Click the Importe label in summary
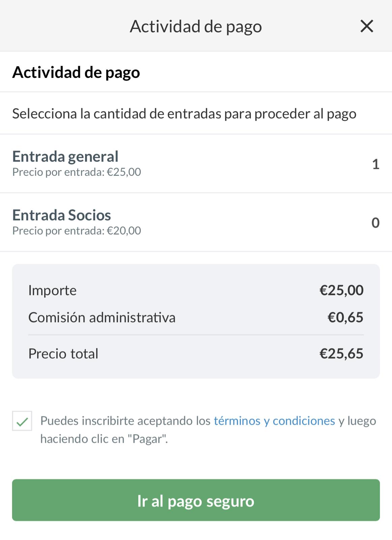392x540 pixels. click(52, 290)
